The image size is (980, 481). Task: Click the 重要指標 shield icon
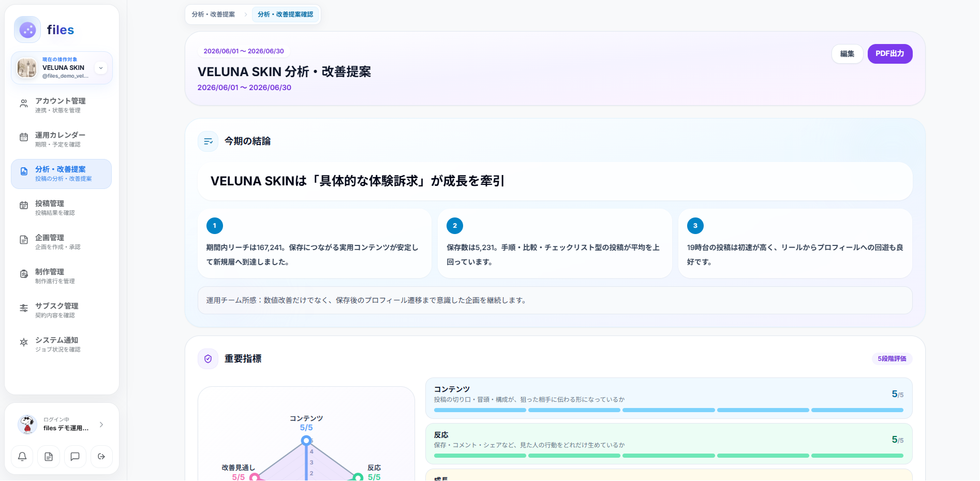(208, 359)
